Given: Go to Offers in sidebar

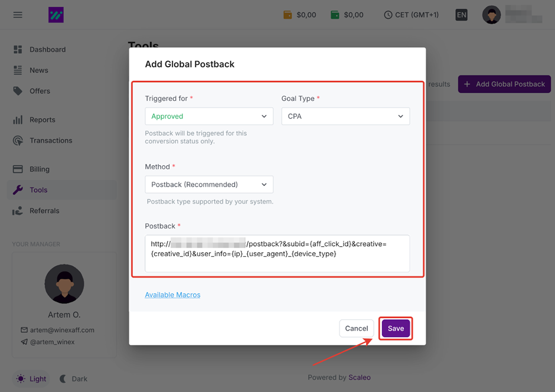Looking at the screenshot, I should coord(40,91).
